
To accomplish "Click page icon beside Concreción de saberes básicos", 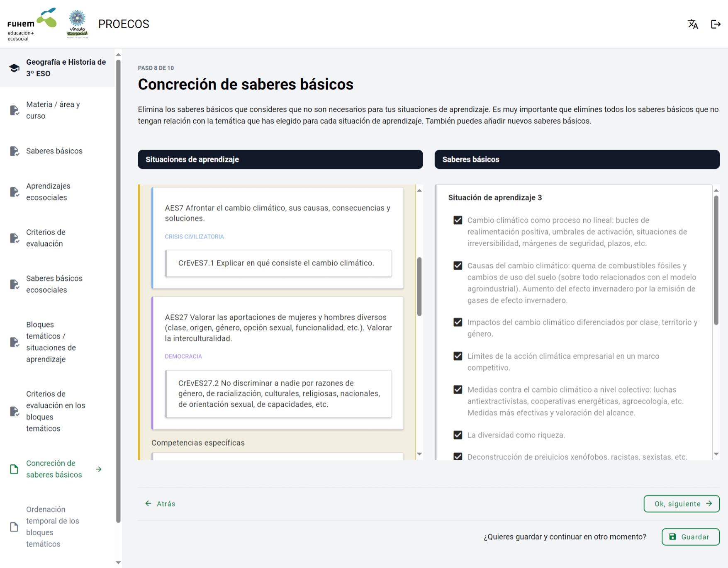I will tap(15, 469).
